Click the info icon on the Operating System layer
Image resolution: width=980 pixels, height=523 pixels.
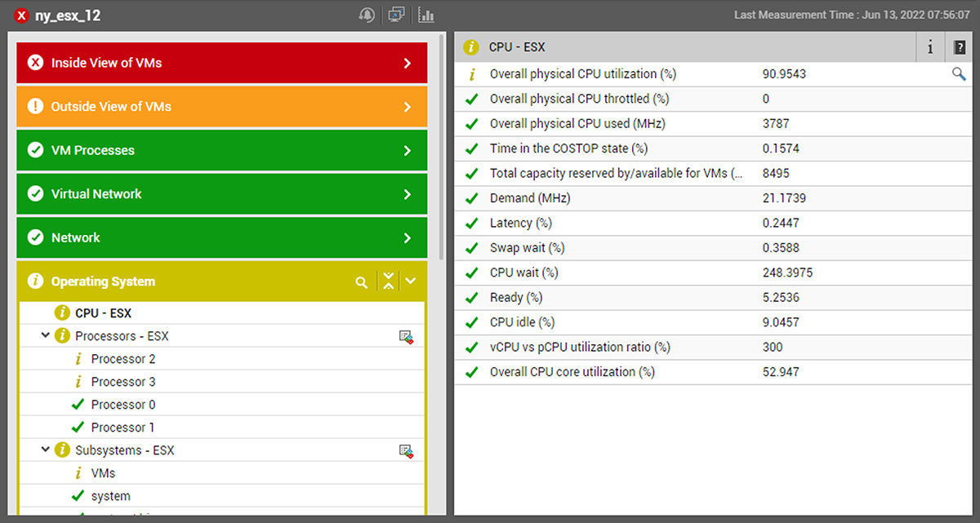coord(35,281)
